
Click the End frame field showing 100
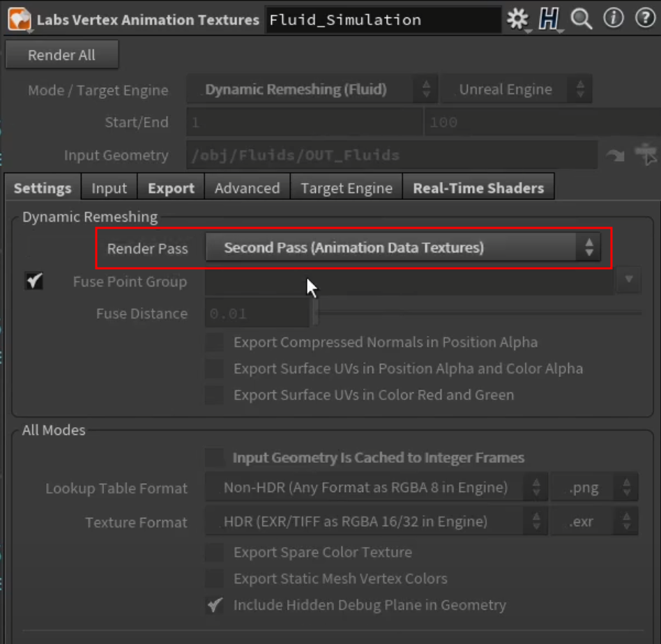tap(542, 122)
